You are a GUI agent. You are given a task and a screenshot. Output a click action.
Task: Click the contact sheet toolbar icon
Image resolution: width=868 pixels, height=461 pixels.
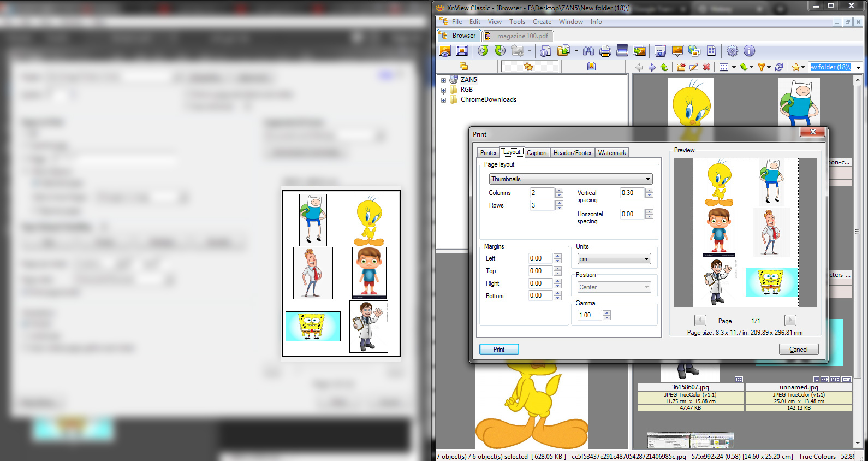(711, 51)
